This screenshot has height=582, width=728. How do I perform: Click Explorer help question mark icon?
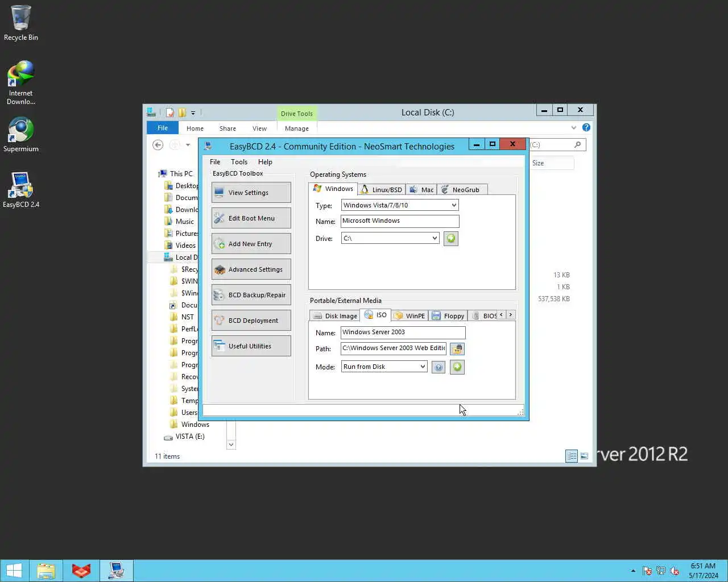pyautogui.click(x=586, y=127)
